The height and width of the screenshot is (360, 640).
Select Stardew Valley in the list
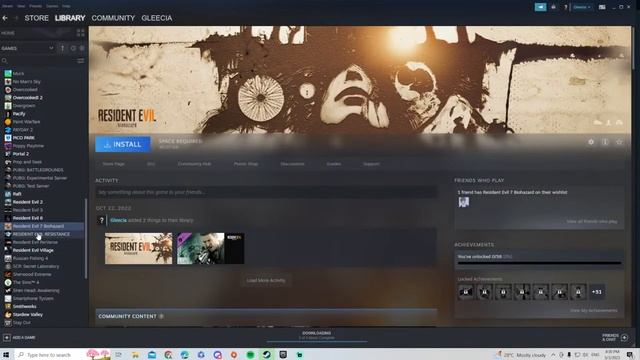pyautogui.click(x=27, y=315)
